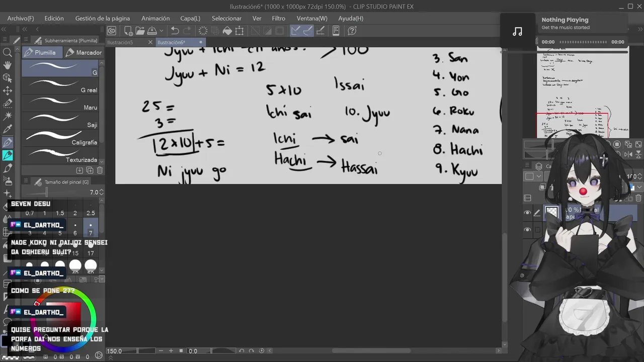The image size is (644, 362).
Task: Select the highlighted Pen tool
Action: [8, 143]
